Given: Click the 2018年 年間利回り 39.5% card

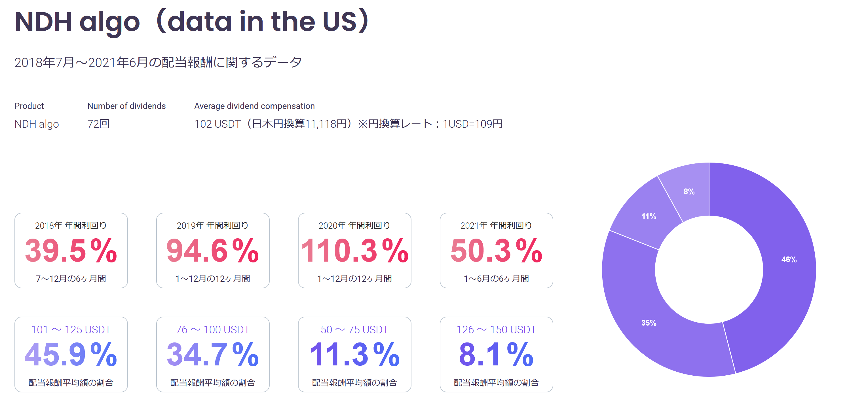Looking at the screenshot, I should coord(71,251).
